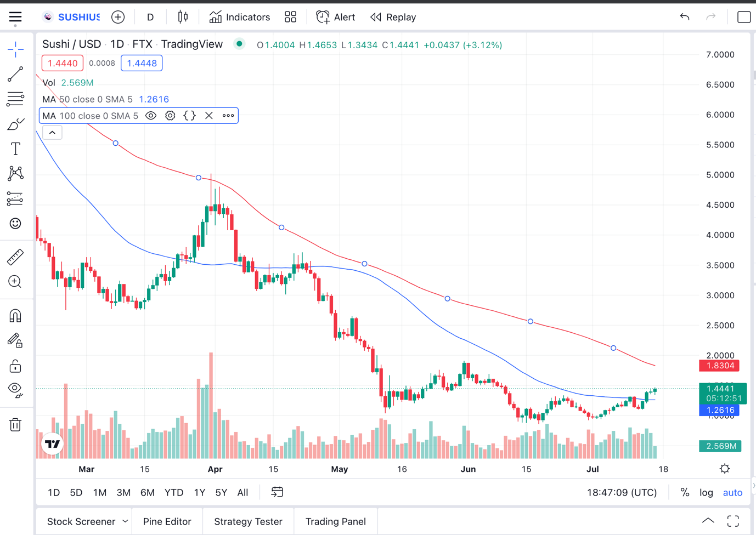Show All time range

(242, 493)
